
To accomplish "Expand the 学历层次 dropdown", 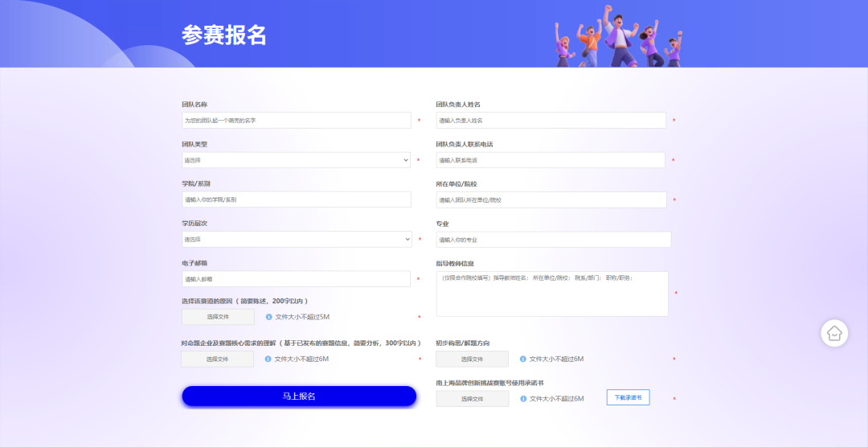I will coord(296,240).
